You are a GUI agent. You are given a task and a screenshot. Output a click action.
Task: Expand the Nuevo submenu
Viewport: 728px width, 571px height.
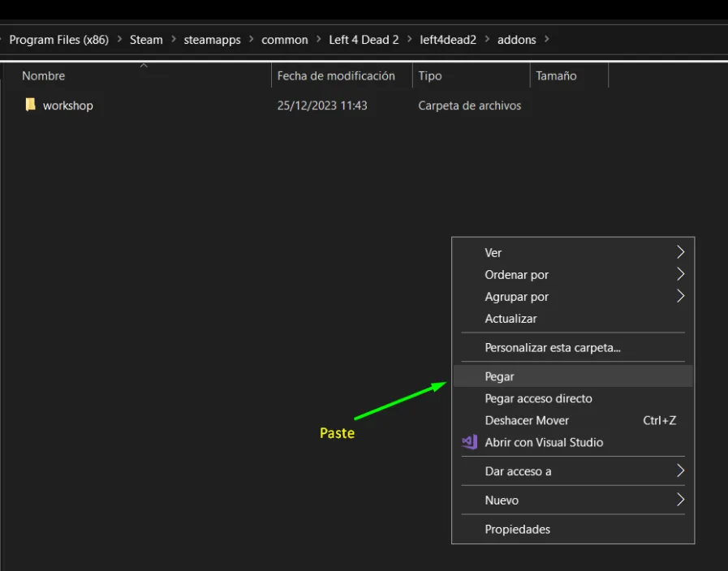click(x=573, y=500)
